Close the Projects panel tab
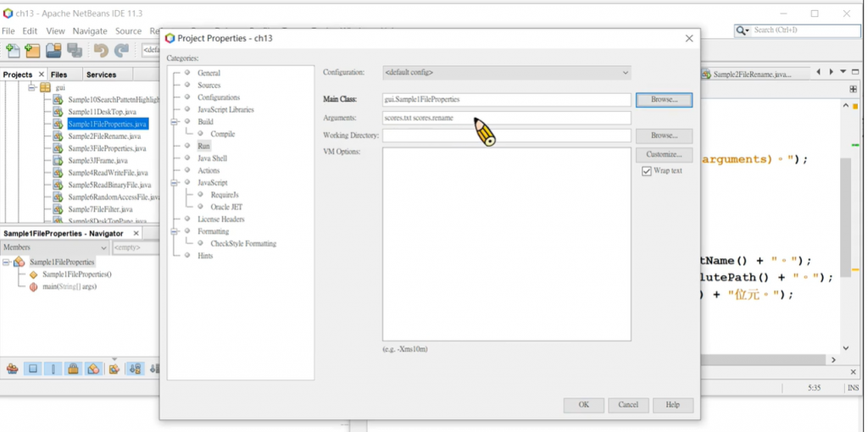868x432 pixels. (x=42, y=75)
